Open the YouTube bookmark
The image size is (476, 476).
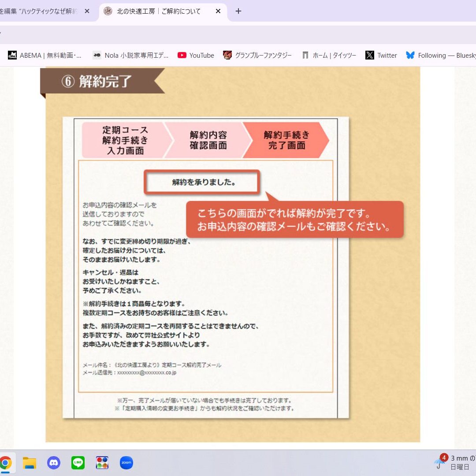(196, 55)
